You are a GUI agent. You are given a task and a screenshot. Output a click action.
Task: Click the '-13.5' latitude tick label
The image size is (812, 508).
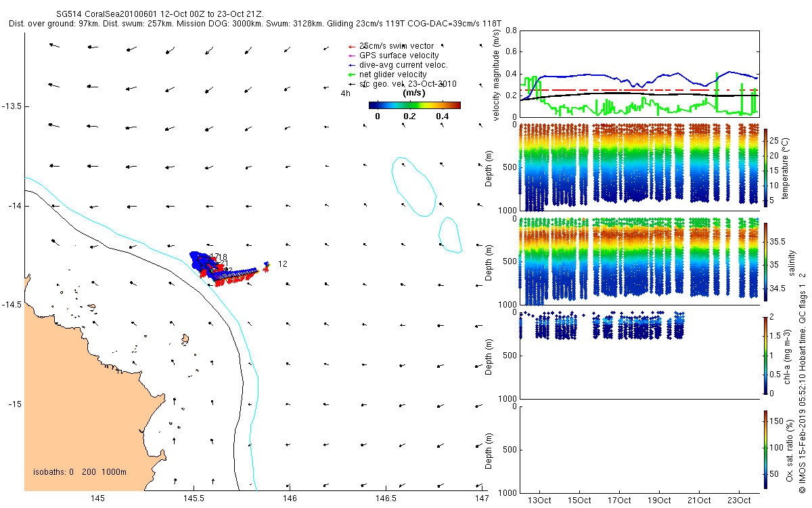[13, 106]
